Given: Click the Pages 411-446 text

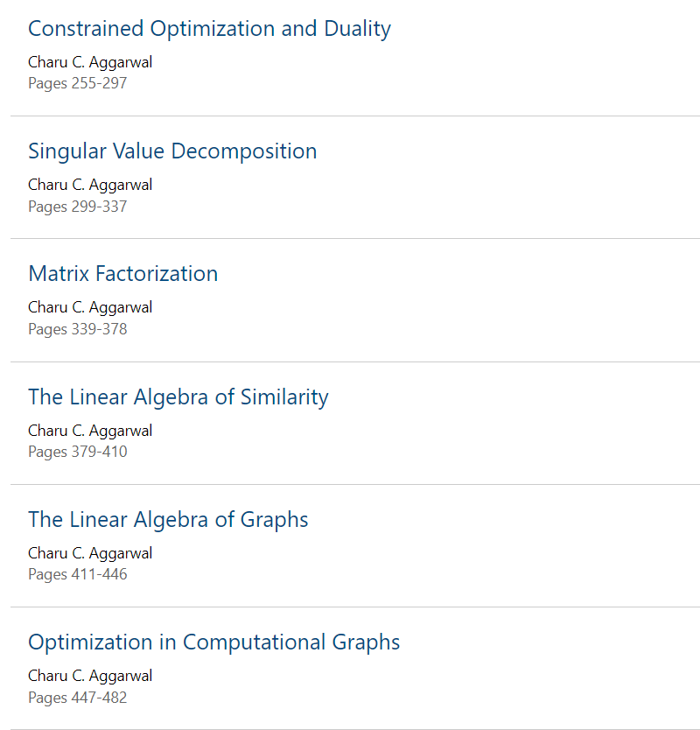Looking at the screenshot, I should point(77,574).
